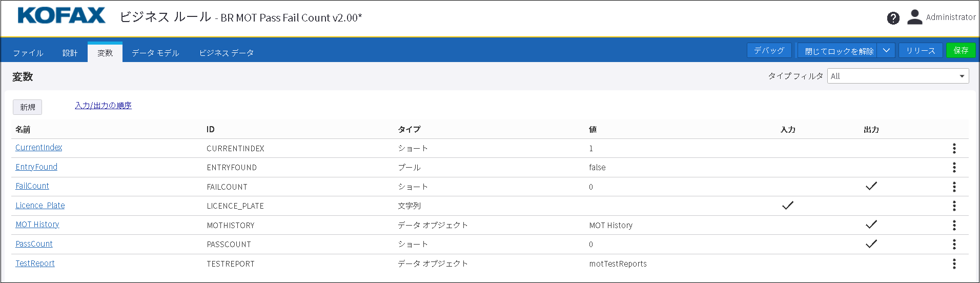The width and height of the screenshot is (980, 283).
Task: Switch to the データ モデル tab
Action: pyautogui.click(x=155, y=53)
